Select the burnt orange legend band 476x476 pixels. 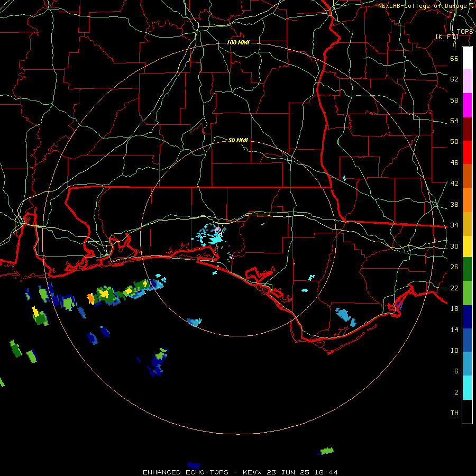coord(467,176)
